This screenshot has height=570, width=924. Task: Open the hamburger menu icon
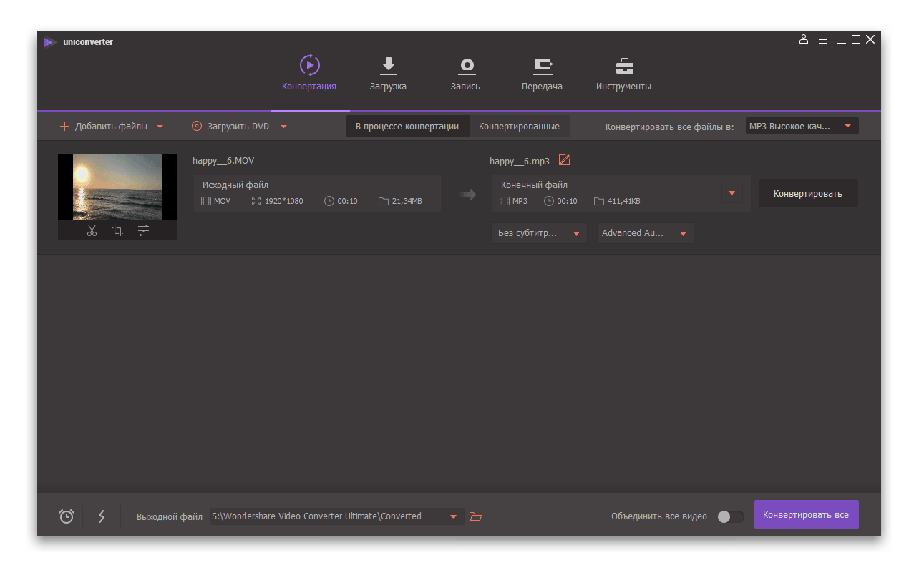coord(823,39)
